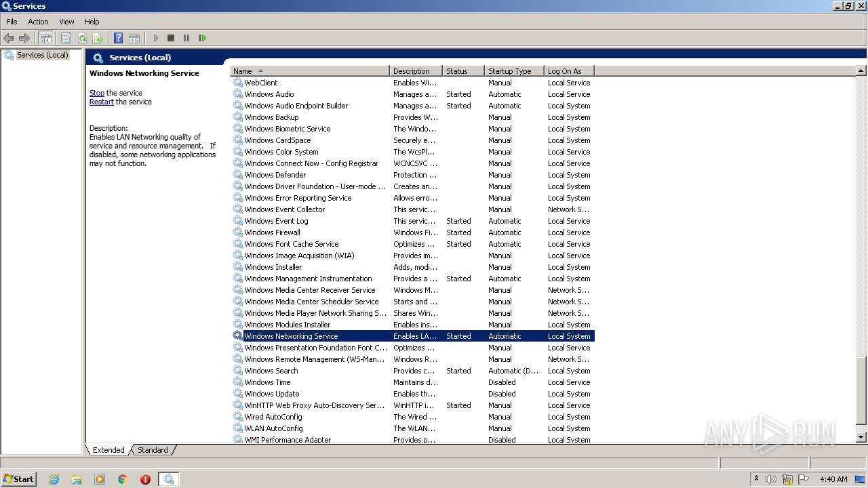Open the Action menu

[38, 22]
